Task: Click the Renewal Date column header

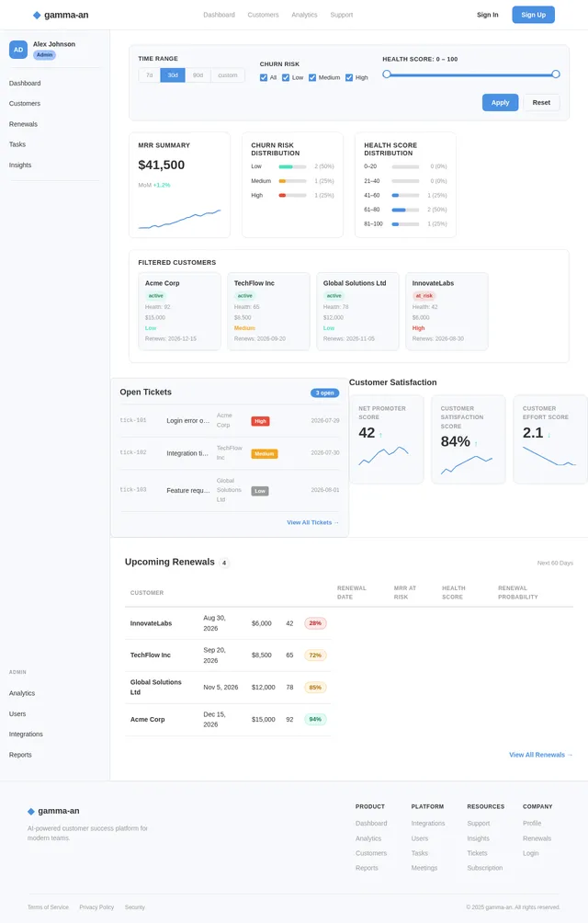Action: point(352,592)
